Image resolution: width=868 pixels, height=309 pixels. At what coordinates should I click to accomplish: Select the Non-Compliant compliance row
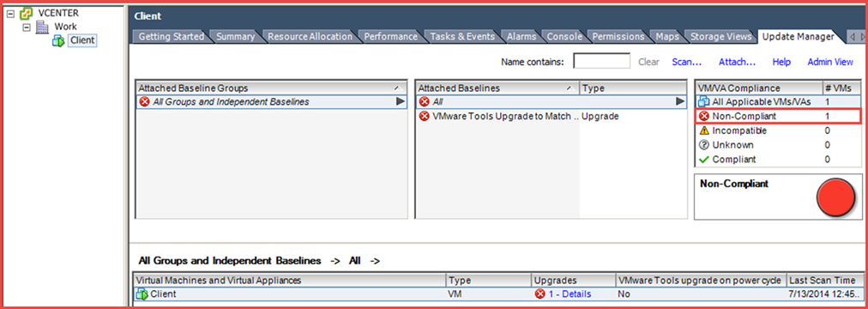778,116
